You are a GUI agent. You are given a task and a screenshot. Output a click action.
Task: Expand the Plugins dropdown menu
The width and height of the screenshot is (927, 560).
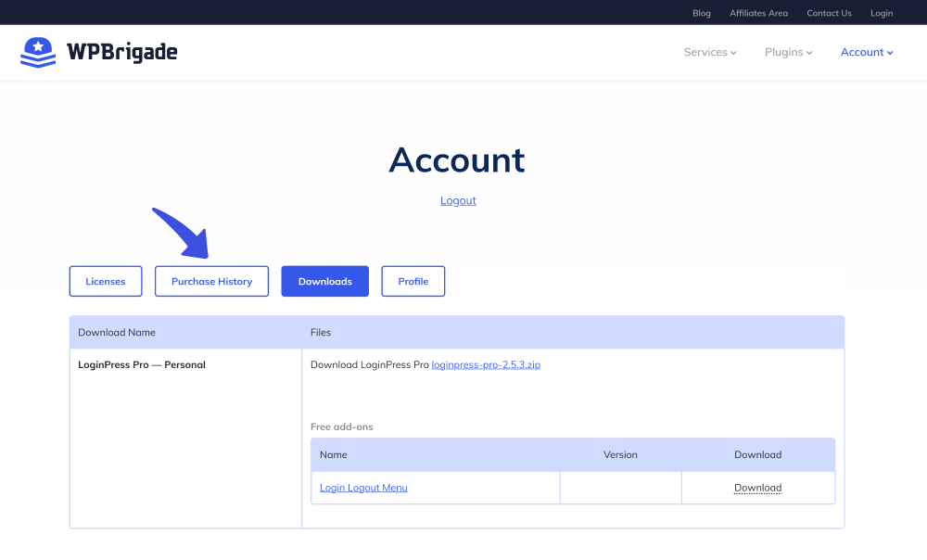(789, 52)
